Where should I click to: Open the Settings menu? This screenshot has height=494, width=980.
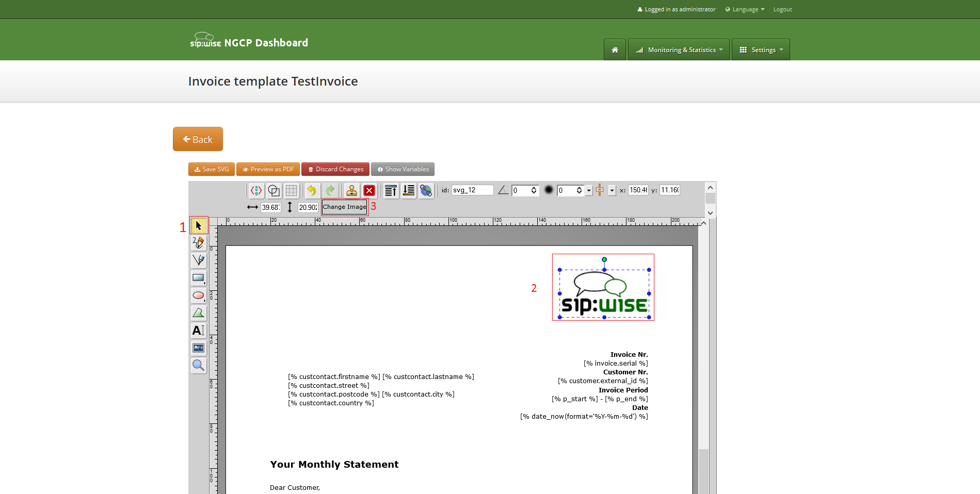(761, 50)
